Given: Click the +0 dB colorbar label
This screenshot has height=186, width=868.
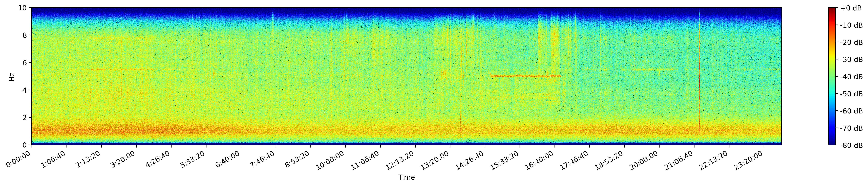Looking at the screenshot, I should tap(852, 8).
